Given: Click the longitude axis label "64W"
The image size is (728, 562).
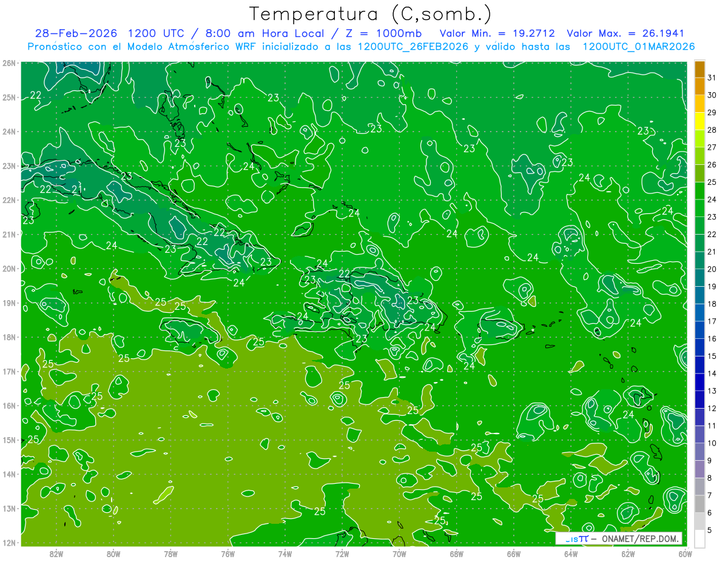Looking at the screenshot, I should coord(571,554).
